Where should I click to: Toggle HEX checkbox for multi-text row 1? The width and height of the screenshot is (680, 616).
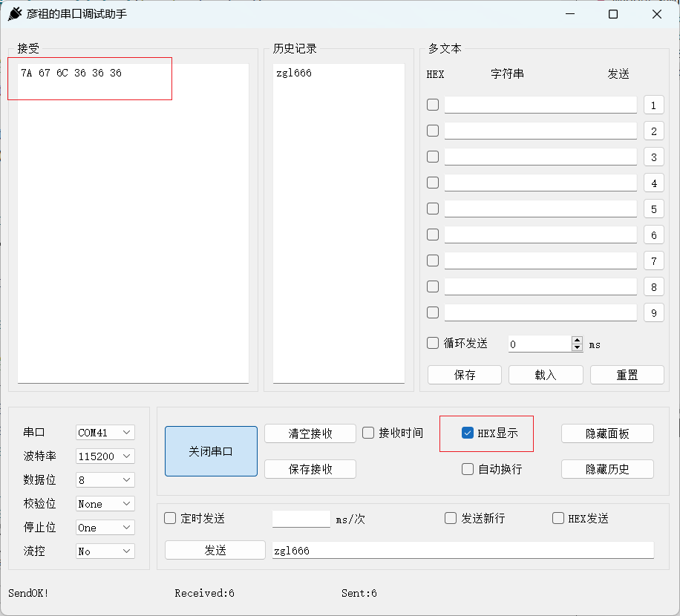coord(432,105)
